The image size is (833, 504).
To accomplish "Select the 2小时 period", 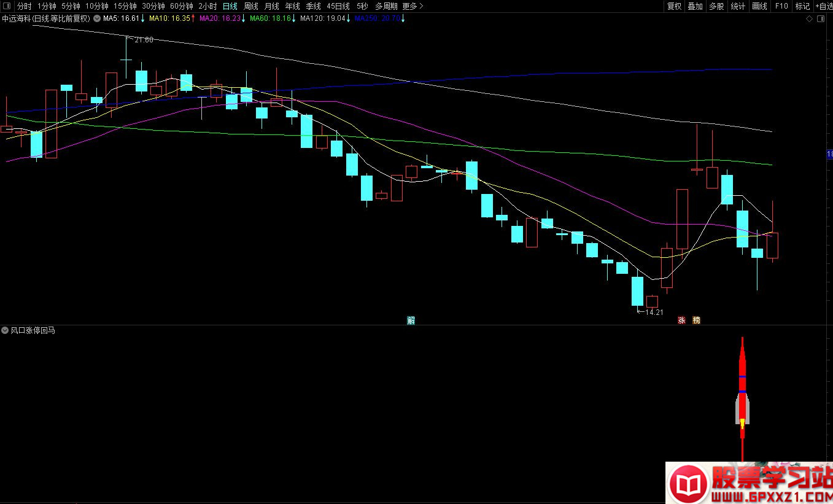I will (207, 6).
